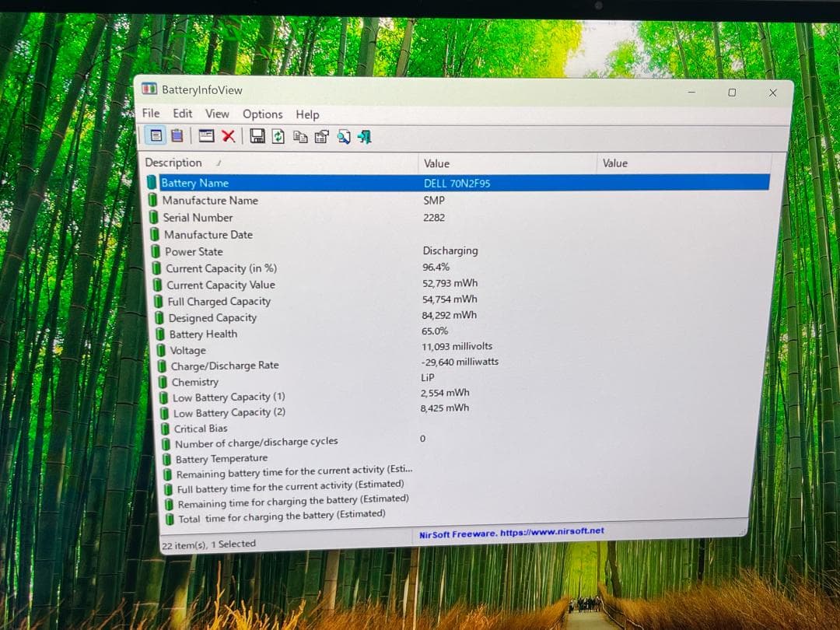Click the Copy Selected Items icon
840x630 pixels.
[x=300, y=137]
